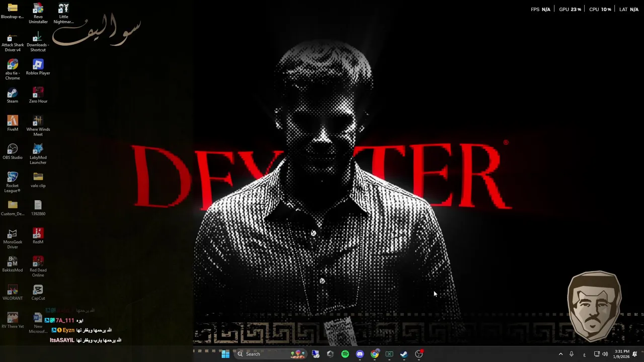Open the Downloads shortcut icon
Screen dimensions: 644x362
pyautogui.click(x=38, y=42)
